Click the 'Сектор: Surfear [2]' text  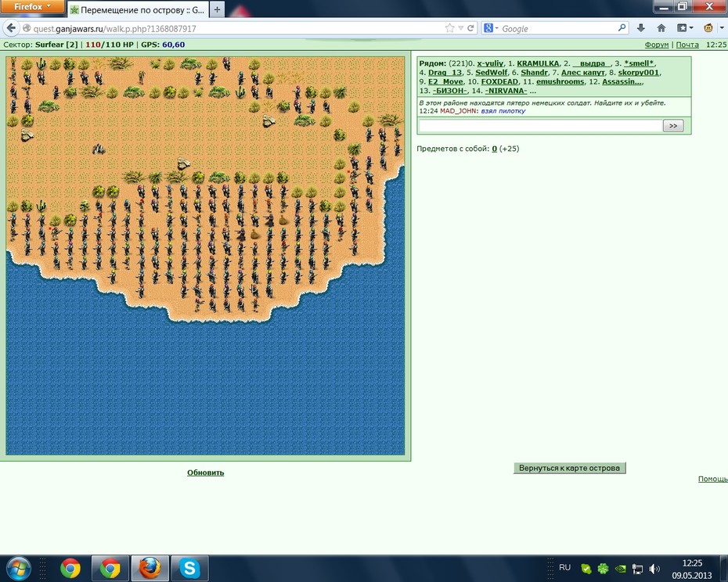point(41,45)
